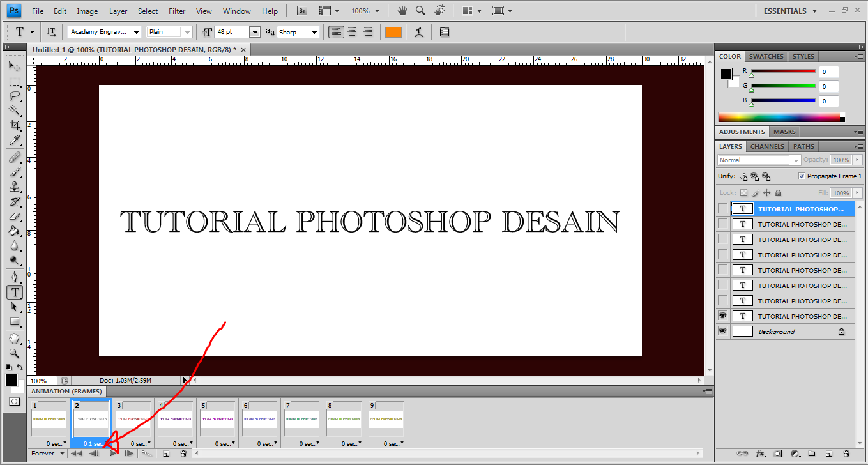The image size is (868, 465).
Task: Launch Adobe Bridge from the Br icon
Action: point(303,11)
